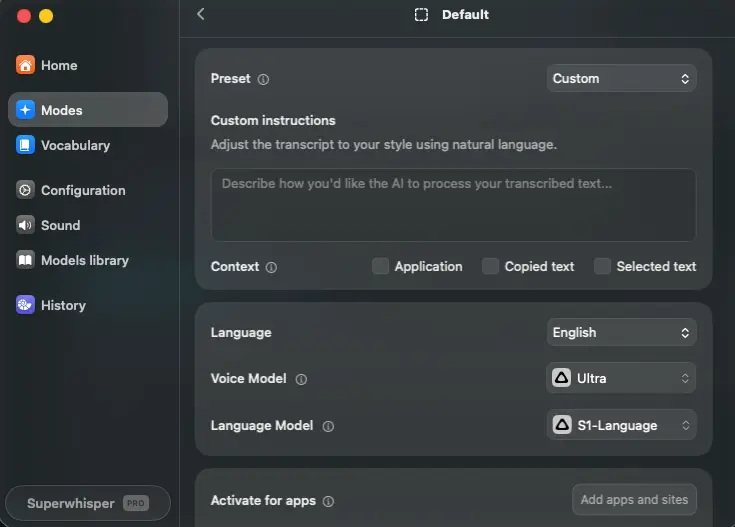Screen dimensions: 735x527
Task: Click the Models library open-book icon
Action: 25,260
